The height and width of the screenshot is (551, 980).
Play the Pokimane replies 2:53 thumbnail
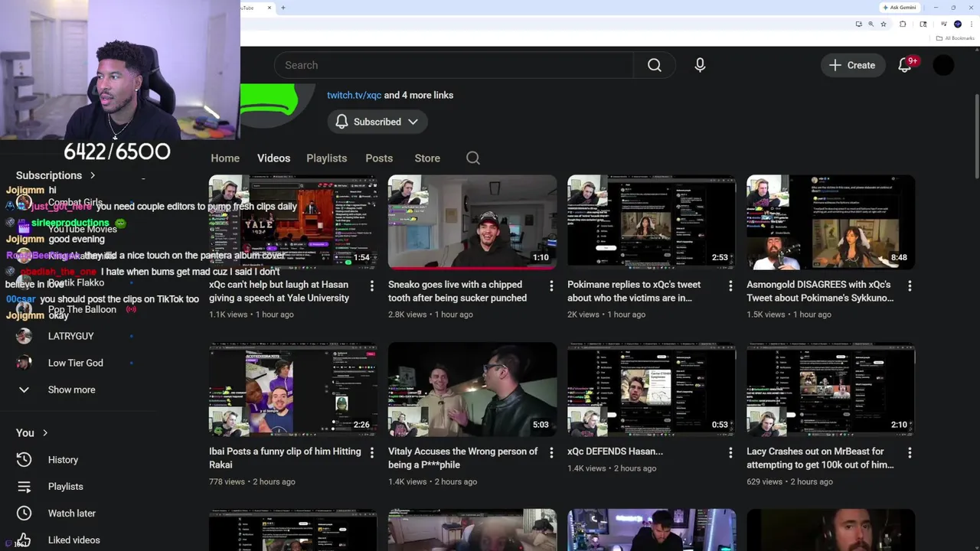click(652, 222)
